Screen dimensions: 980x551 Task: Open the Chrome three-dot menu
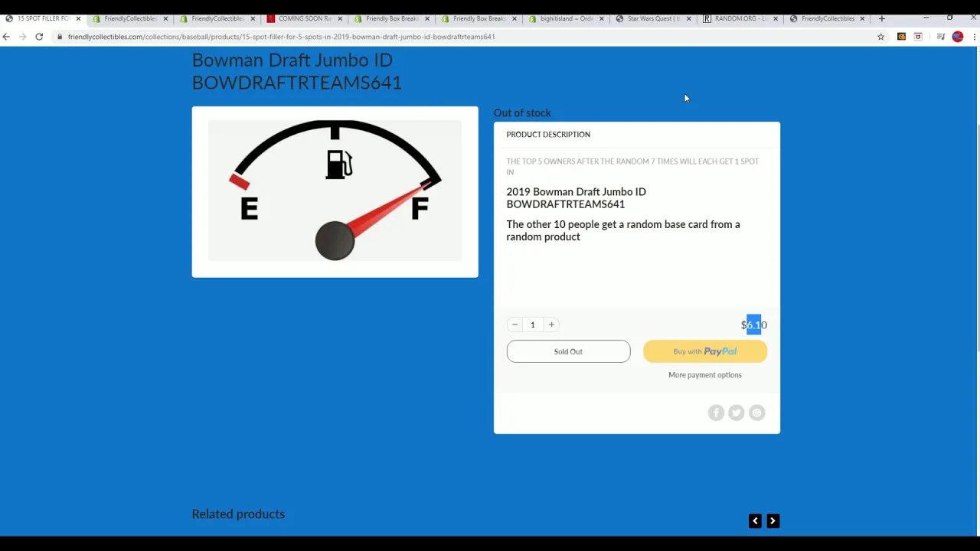tap(974, 37)
